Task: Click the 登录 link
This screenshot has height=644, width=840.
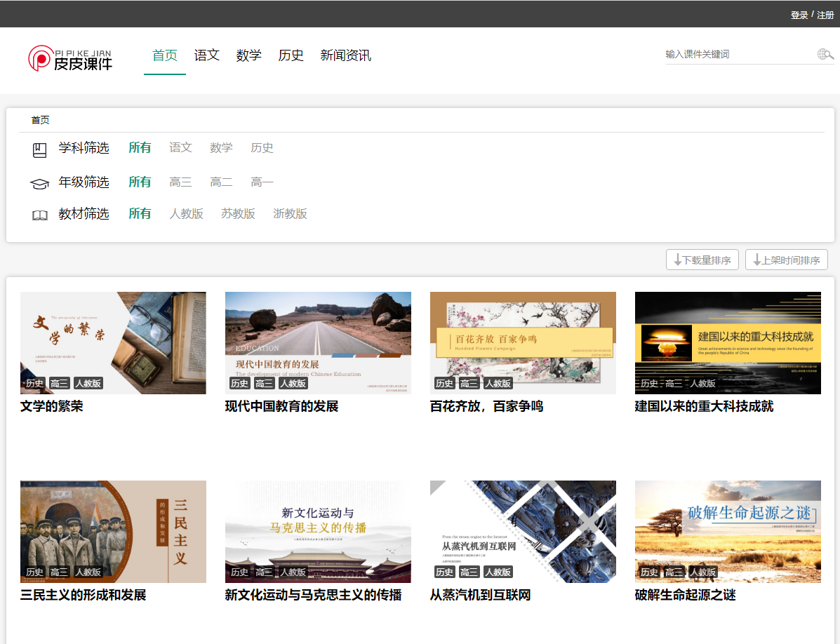Action: point(799,15)
